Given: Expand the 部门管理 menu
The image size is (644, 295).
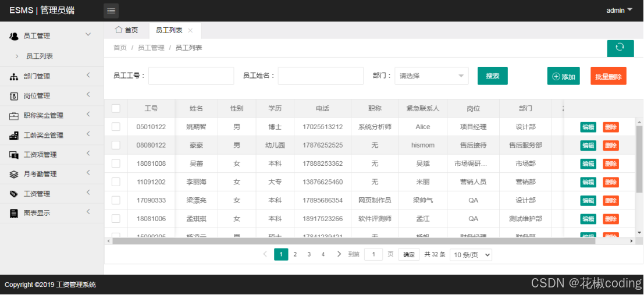Looking at the screenshot, I should point(88,75).
